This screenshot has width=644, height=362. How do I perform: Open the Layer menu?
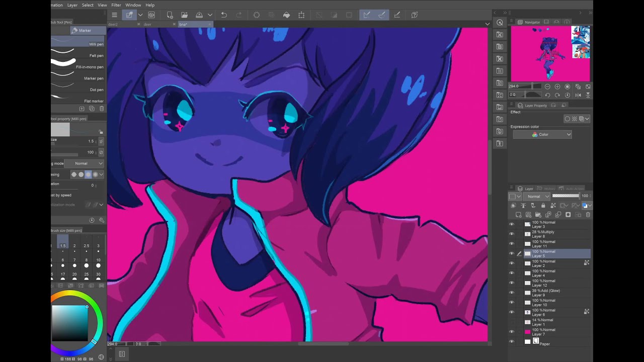click(x=72, y=5)
